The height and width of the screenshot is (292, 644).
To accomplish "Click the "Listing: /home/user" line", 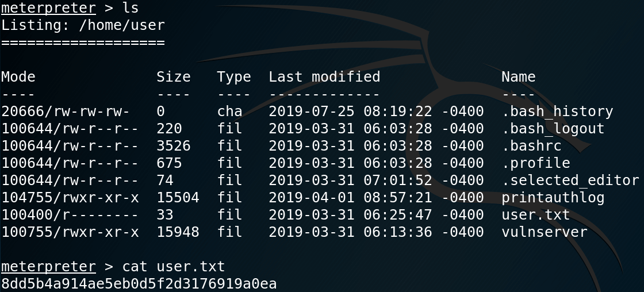I will point(83,25).
